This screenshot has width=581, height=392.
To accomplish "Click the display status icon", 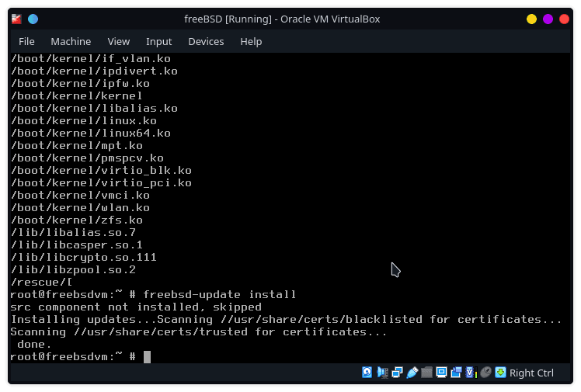I will 441,373.
